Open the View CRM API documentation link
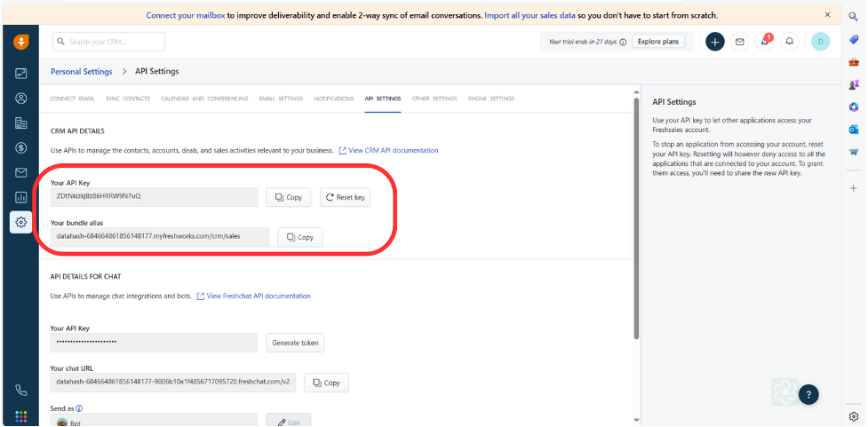 [x=388, y=150]
